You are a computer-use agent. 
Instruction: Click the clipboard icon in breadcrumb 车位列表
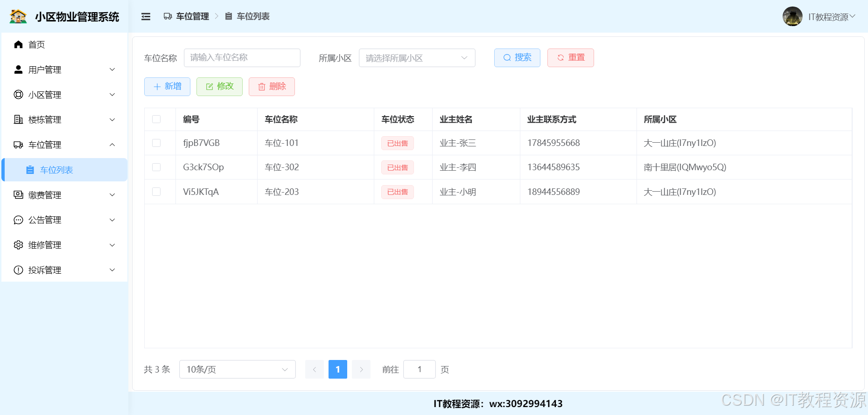(229, 16)
